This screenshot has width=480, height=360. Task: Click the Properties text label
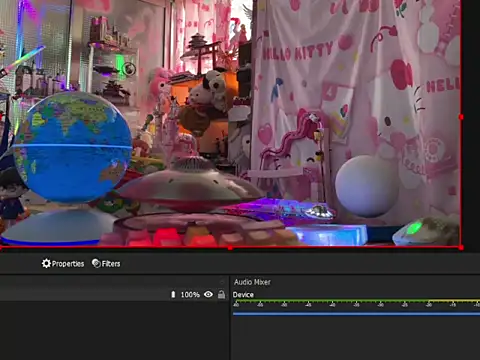coord(68,264)
